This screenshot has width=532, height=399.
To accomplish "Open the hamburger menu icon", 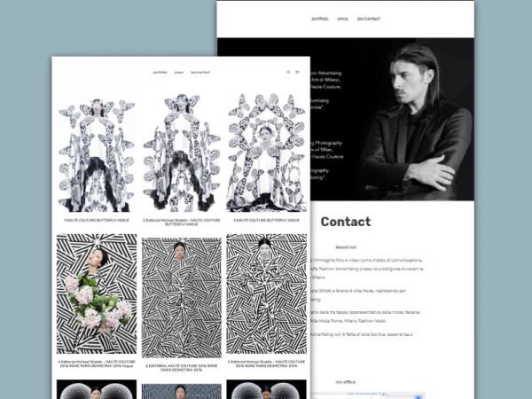I will click(x=297, y=73).
